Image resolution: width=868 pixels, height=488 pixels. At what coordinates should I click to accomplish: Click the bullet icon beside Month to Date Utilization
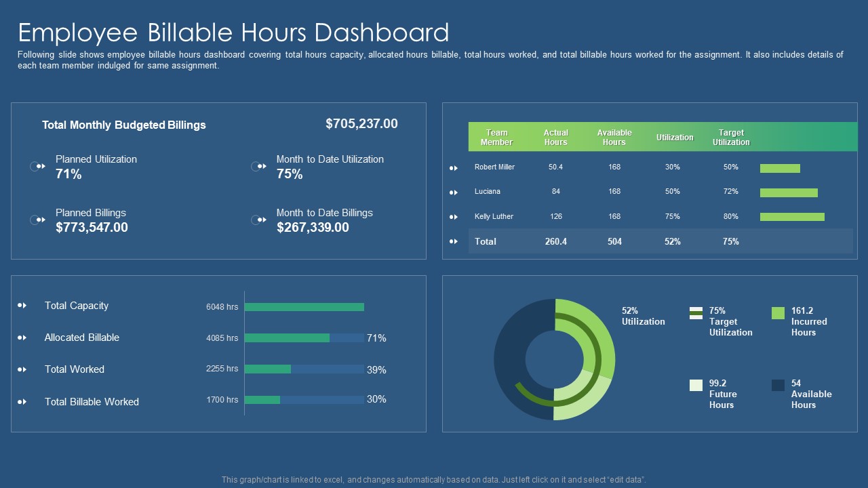tap(259, 167)
